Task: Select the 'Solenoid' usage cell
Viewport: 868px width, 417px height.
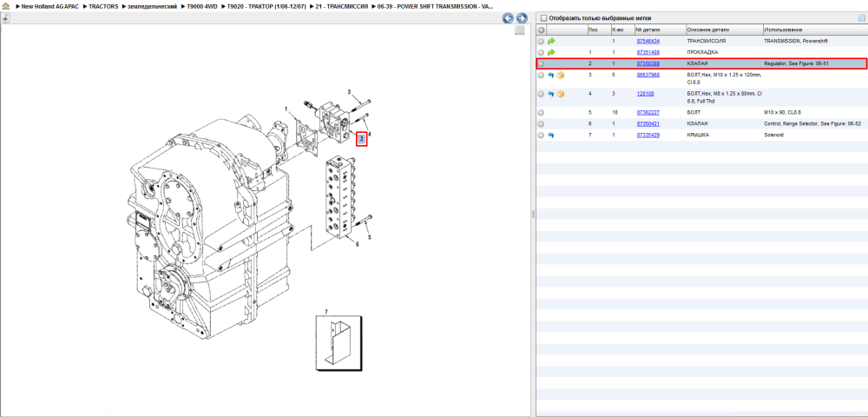Action: coord(773,136)
